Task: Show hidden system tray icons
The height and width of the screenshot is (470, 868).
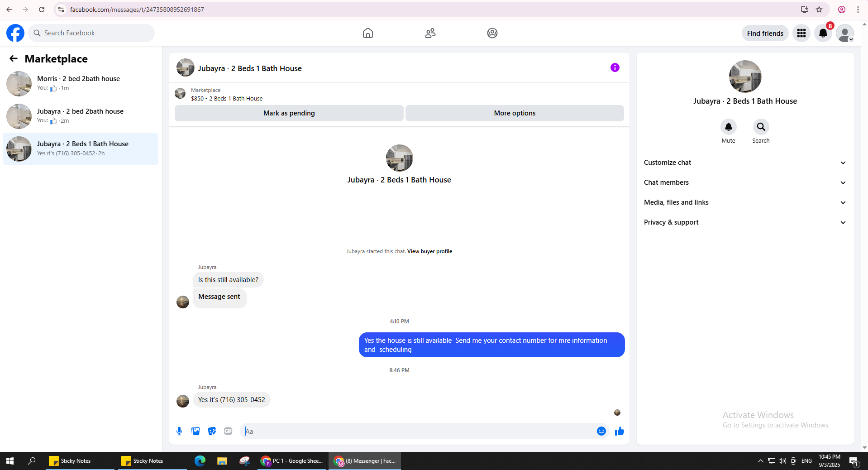Action: pyautogui.click(x=760, y=461)
